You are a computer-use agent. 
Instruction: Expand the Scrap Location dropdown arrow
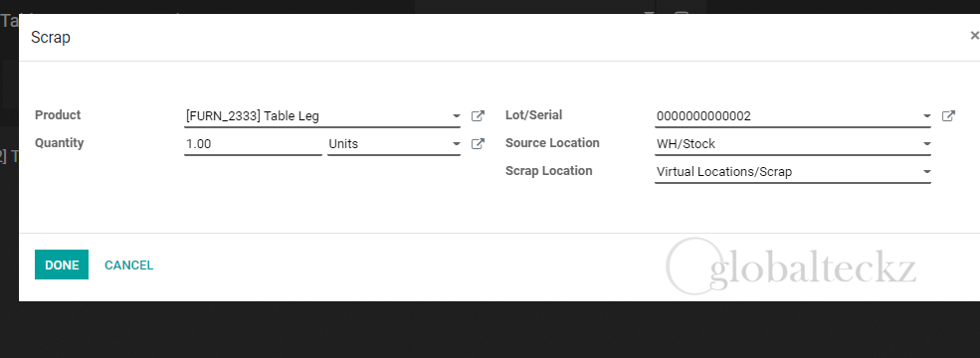pyautogui.click(x=927, y=172)
